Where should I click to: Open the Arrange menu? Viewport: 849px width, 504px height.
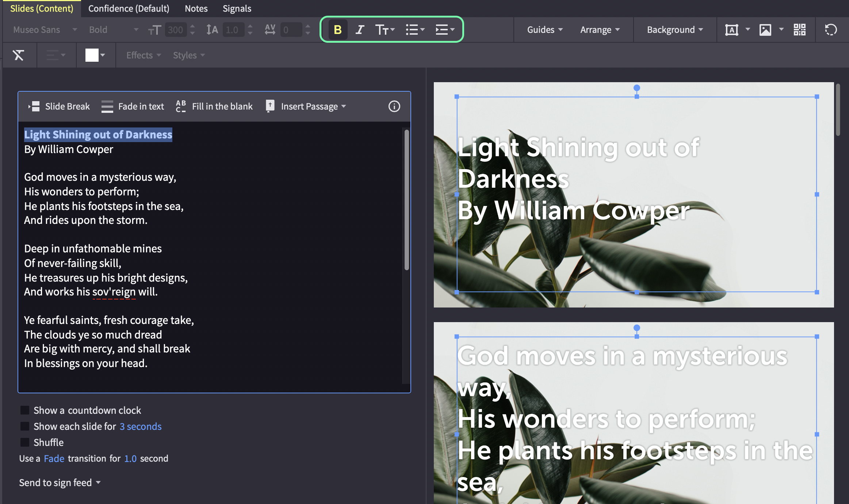click(x=600, y=30)
